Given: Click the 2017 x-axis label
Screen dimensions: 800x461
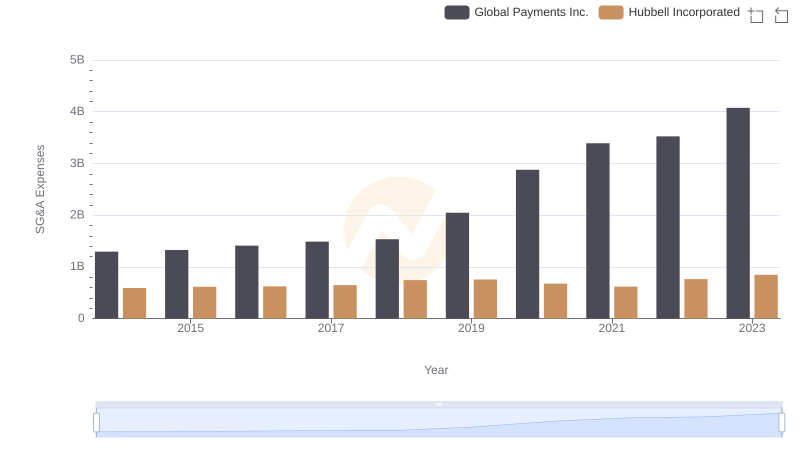Looking at the screenshot, I should point(331,328).
